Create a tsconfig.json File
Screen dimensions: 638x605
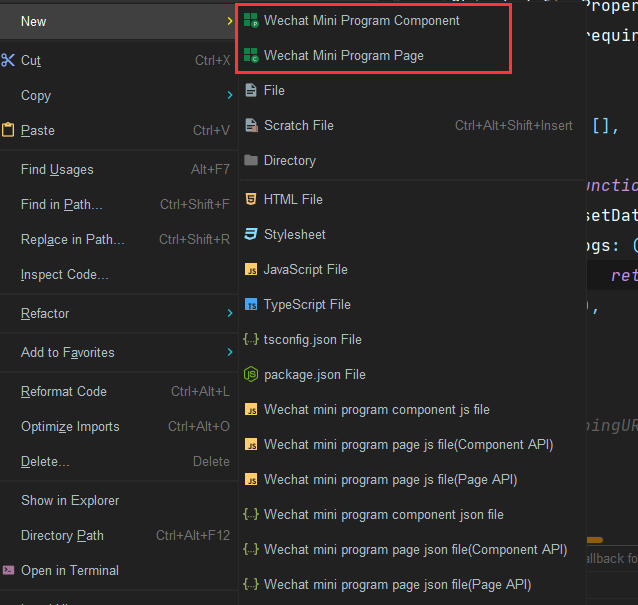pyautogui.click(x=412, y=339)
